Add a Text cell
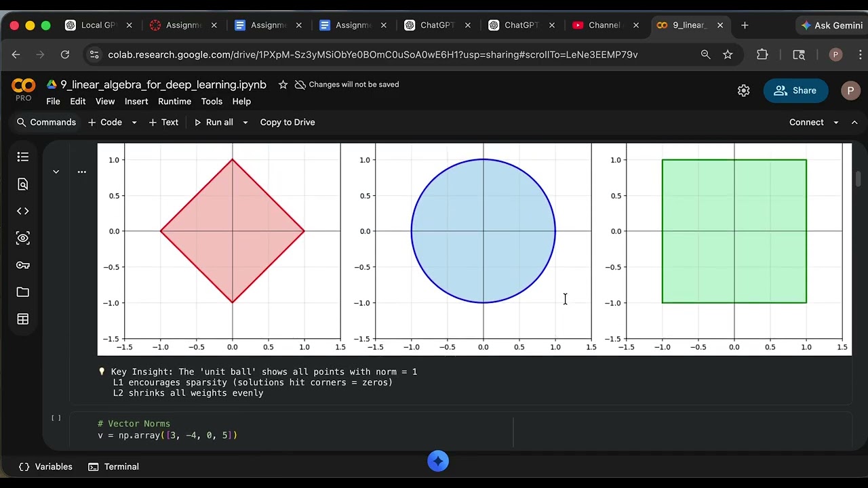This screenshot has width=868, height=488. [163, 123]
